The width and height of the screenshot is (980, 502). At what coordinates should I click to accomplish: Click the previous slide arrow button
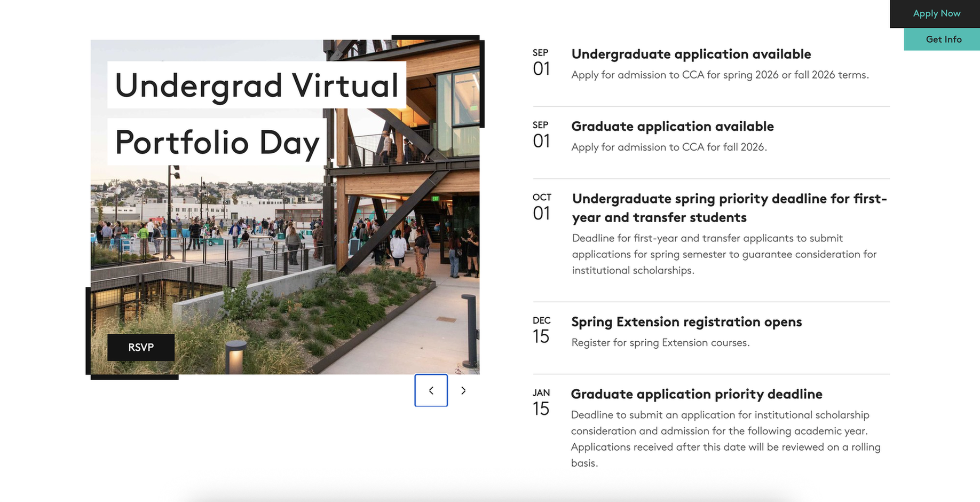point(431,390)
